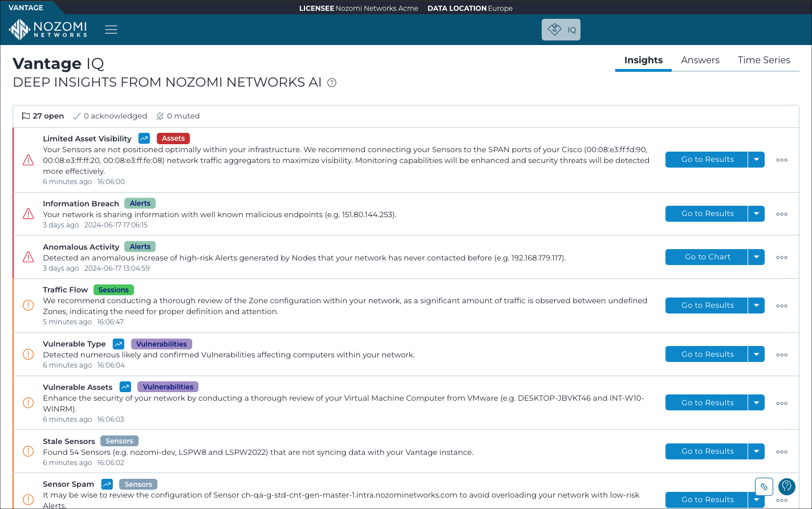Open the IQ module button
The height and width of the screenshot is (509, 812).
(x=561, y=30)
